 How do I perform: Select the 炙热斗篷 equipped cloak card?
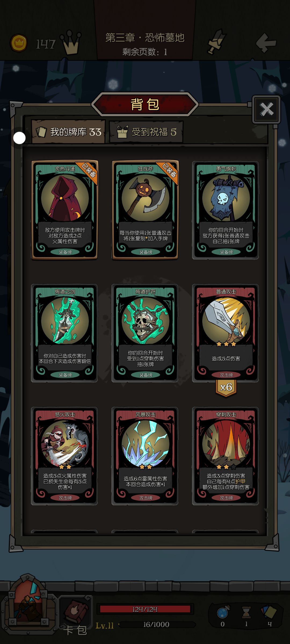point(64,210)
